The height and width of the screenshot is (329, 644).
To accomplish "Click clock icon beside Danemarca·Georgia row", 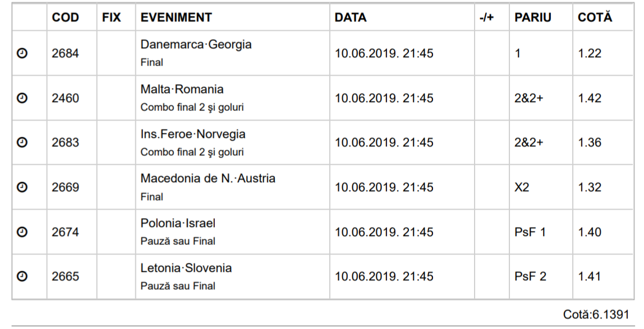I will tap(22, 53).
